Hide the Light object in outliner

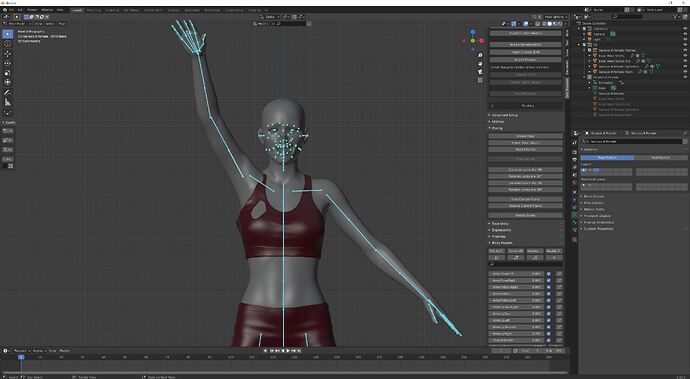coord(685,39)
